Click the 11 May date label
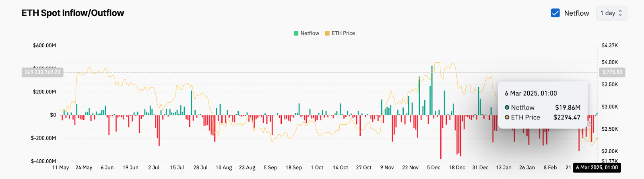The image size is (644, 179). tap(61, 167)
